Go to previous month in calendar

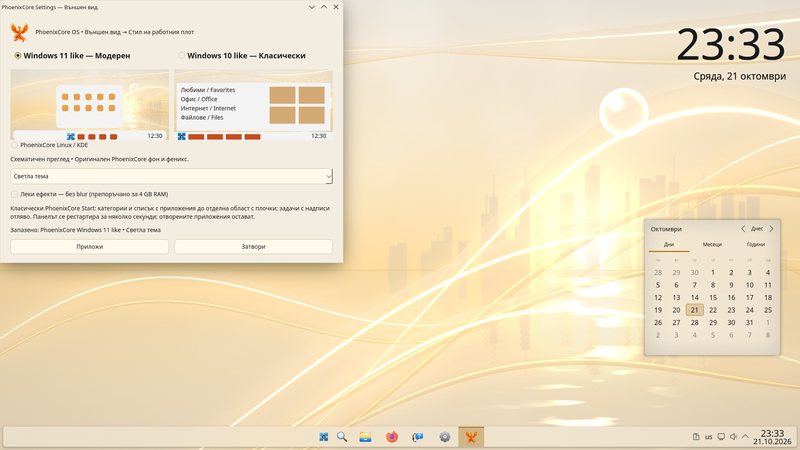pos(743,229)
